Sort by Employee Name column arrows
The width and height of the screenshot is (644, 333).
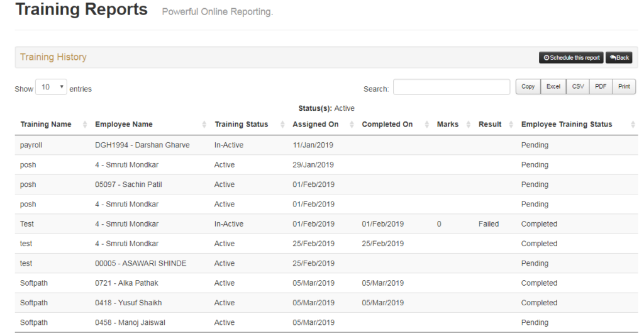click(204, 124)
